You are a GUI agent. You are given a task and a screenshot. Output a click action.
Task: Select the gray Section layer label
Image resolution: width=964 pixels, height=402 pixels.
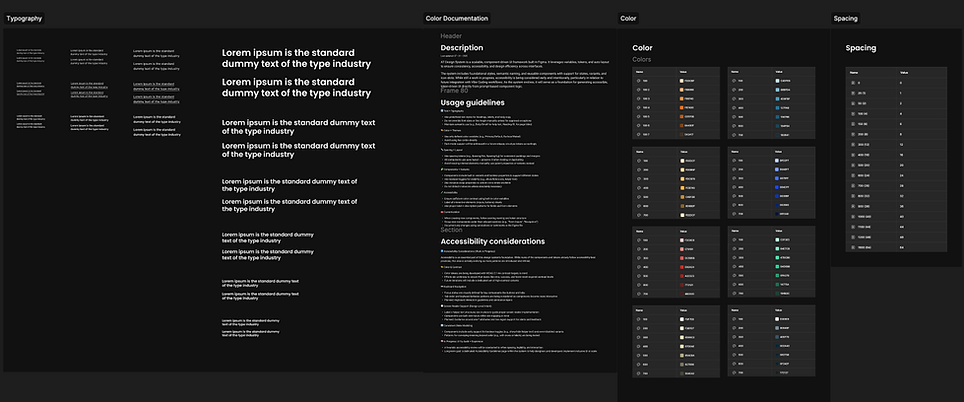click(451, 230)
